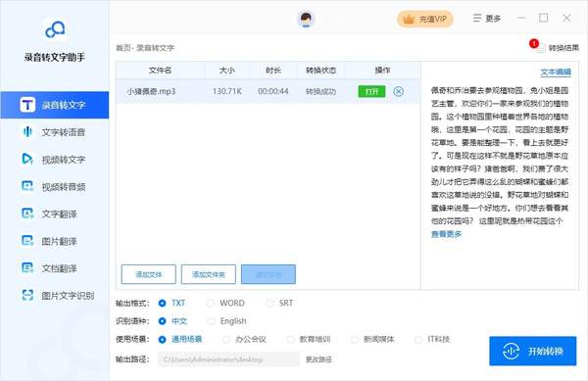
Task: Click the 添加文件 button
Action: 149,274
